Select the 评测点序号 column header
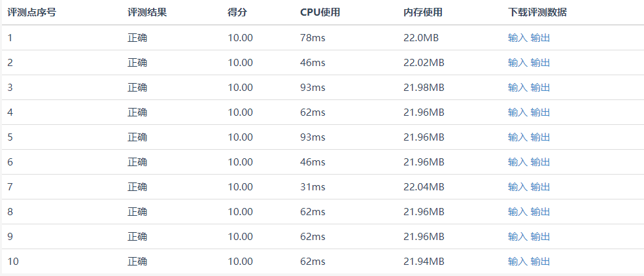The image size is (644, 276). [x=31, y=12]
